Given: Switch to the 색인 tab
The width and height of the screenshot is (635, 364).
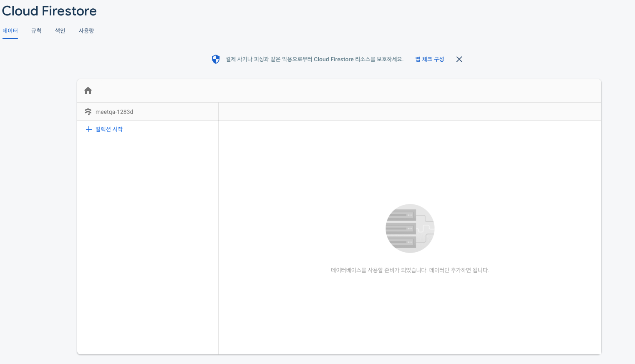Looking at the screenshot, I should click(60, 31).
